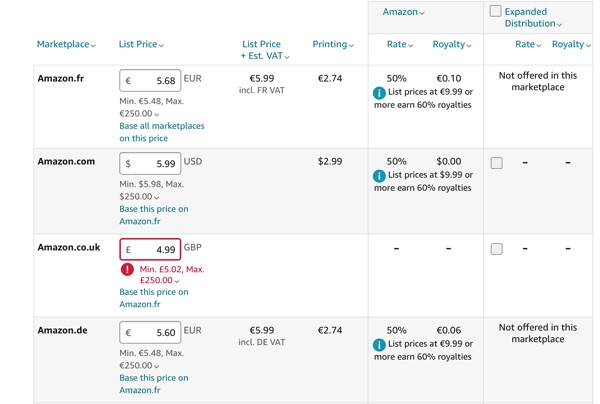This screenshot has width=600, height=404.
Task: Enable the Expanded Distribution header checkbox
Action: pos(496,11)
